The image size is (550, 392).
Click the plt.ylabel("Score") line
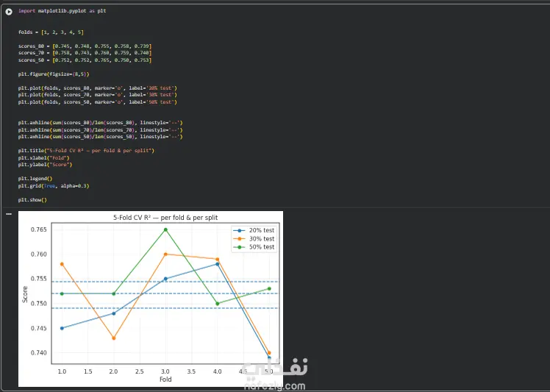click(46, 165)
